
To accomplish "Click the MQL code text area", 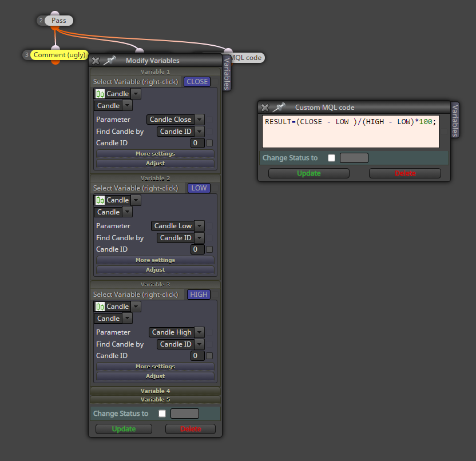I will point(351,132).
